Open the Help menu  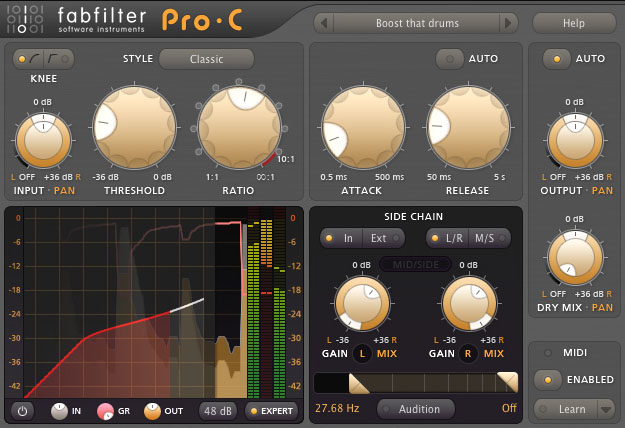point(574,23)
